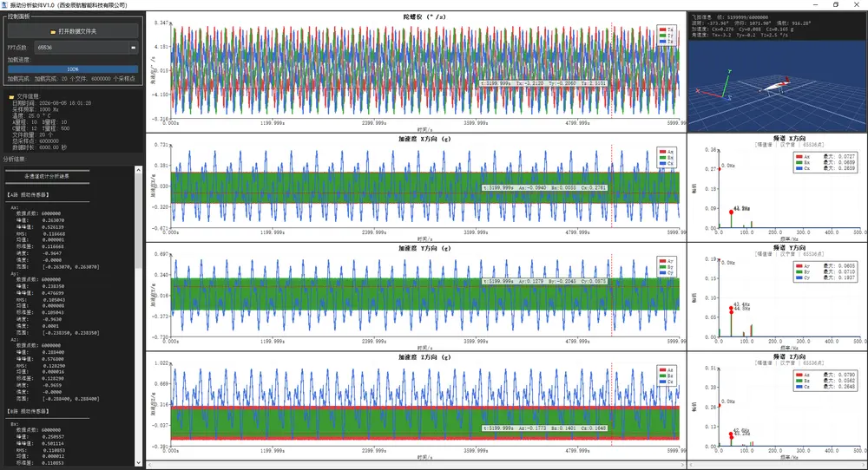Select the 总采样点 6000000 line
868x470 pixels.
(35, 141)
